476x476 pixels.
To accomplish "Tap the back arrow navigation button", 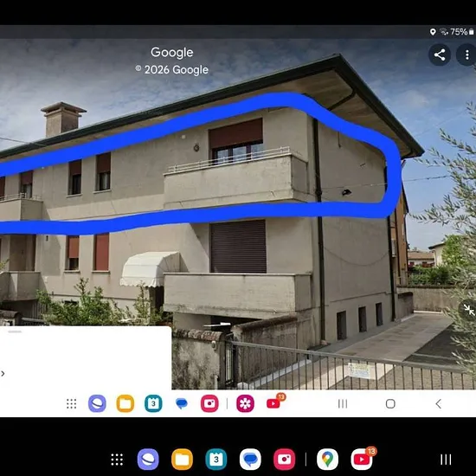I will pyautogui.click(x=438, y=404).
